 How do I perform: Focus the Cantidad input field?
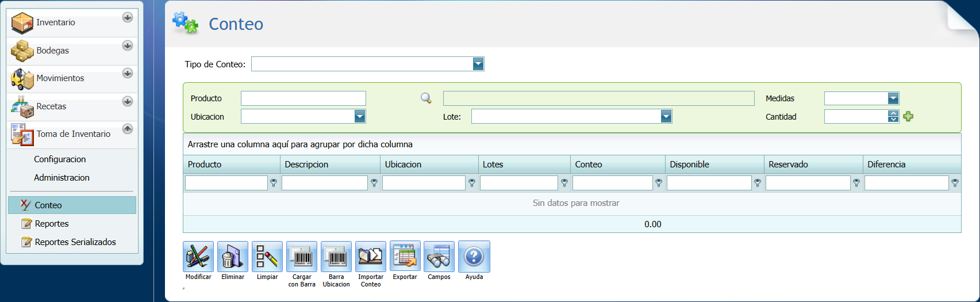pos(856,117)
